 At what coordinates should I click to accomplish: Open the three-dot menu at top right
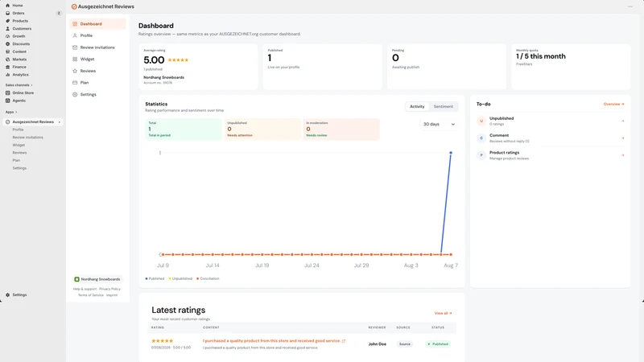pyautogui.click(x=630, y=6)
